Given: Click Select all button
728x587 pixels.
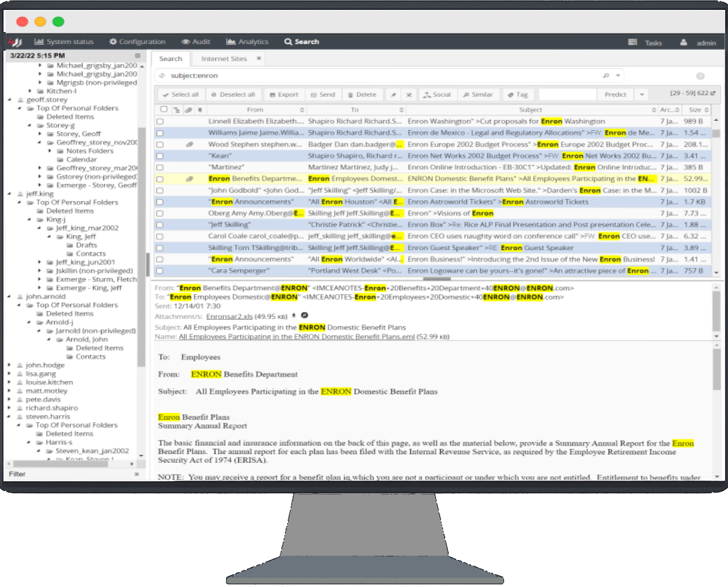Looking at the screenshot, I should [181, 95].
